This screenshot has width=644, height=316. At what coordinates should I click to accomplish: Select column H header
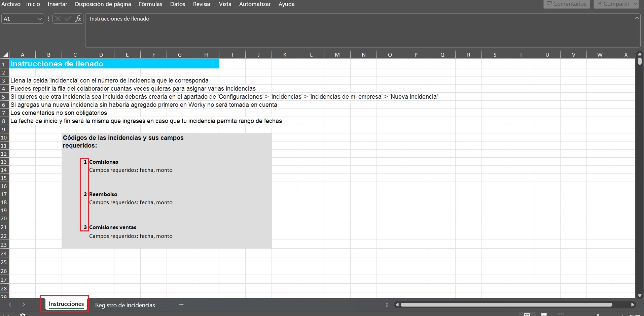click(x=206, y=55)
